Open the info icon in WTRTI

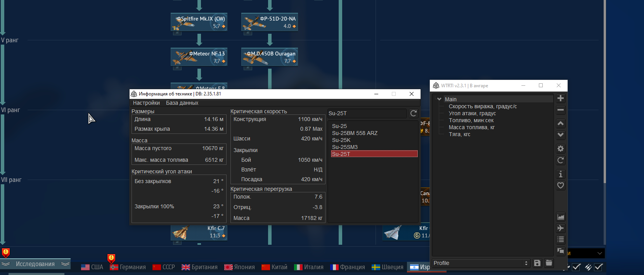pyautogui.click(x=561, y=174)
